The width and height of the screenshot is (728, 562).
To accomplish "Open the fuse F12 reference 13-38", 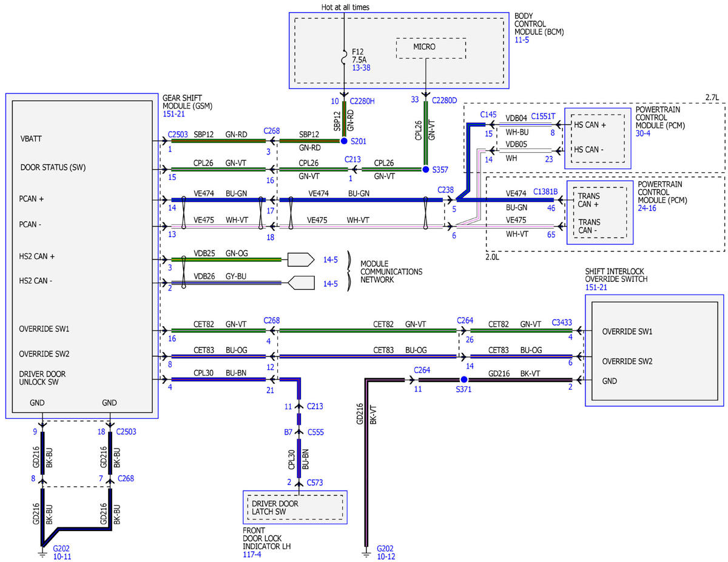I will coord(361,69).
